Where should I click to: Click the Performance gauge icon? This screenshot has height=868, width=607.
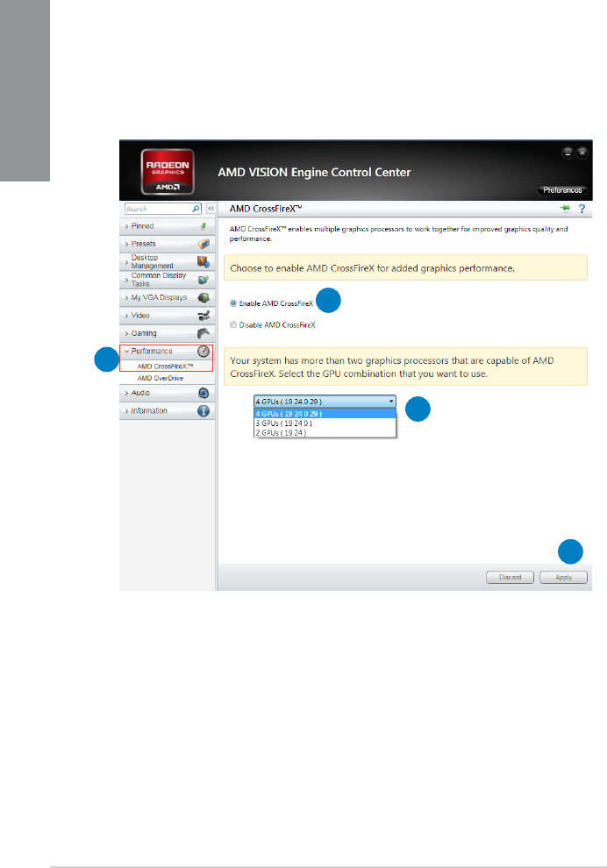[x=204, y=351]
